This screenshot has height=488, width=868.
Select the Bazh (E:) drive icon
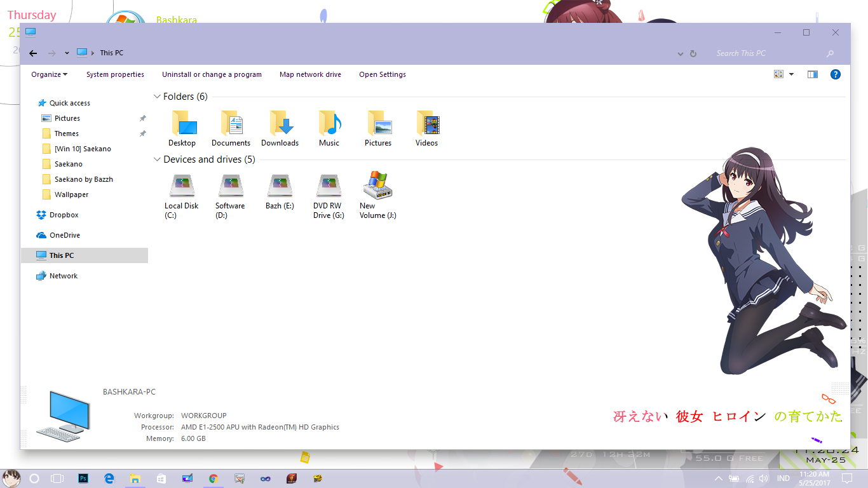pyautogui.click(x=280, y=186)
